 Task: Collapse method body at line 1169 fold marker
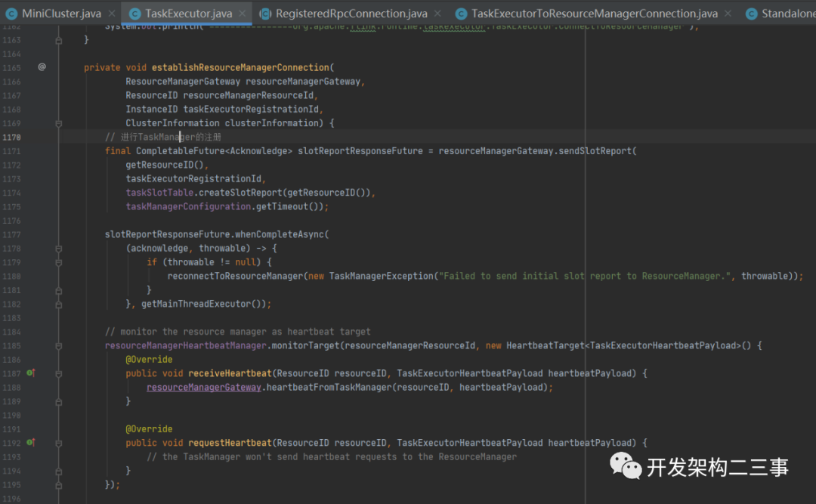pyautogui.click(x=59, y=123)
